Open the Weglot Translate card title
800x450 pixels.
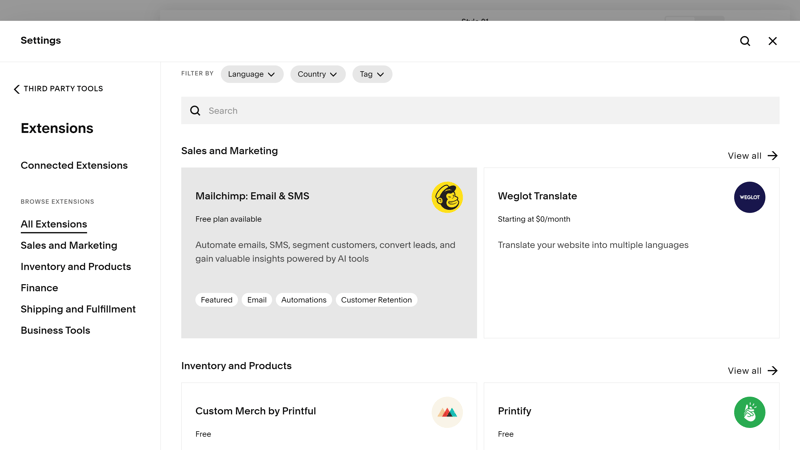(537, 196)
